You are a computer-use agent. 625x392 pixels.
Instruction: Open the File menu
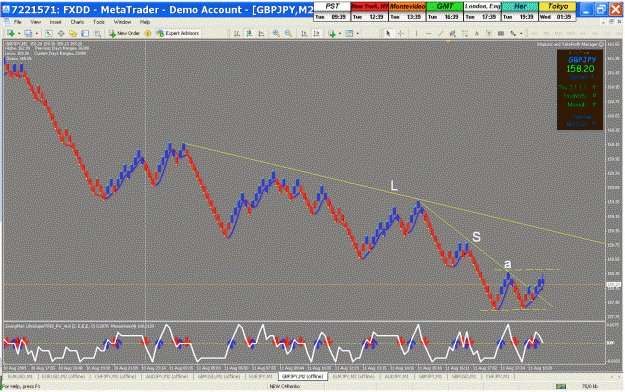tap(17, 22)
